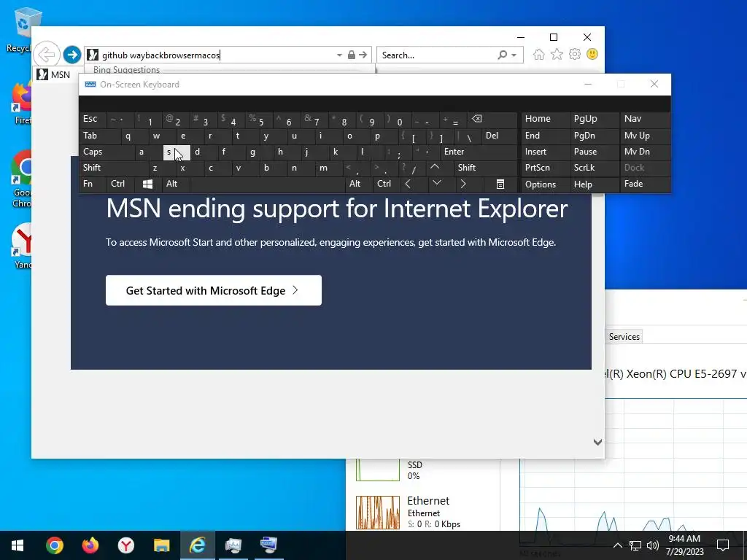This screenshot has height=560, width=747.
Task: Launch Chrome from the taskbar
Action: (x=54, y=545)
